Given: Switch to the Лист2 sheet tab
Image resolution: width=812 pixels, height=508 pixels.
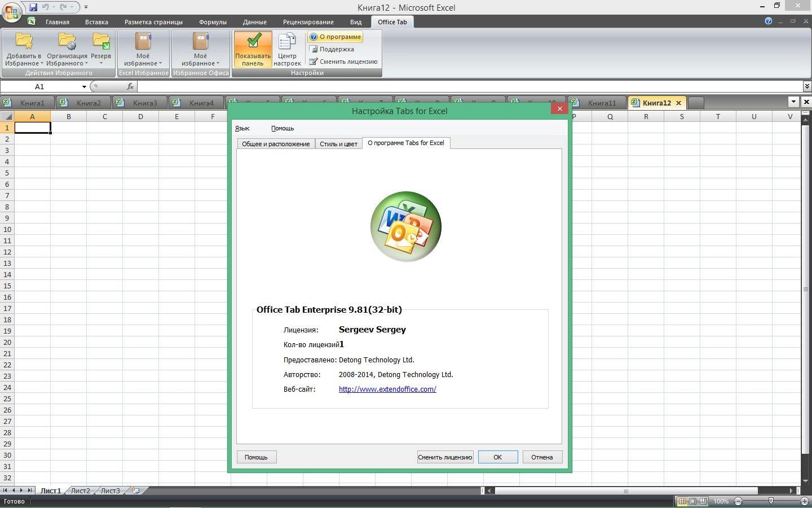Looking at the screenshot, I should pos(80,491).
